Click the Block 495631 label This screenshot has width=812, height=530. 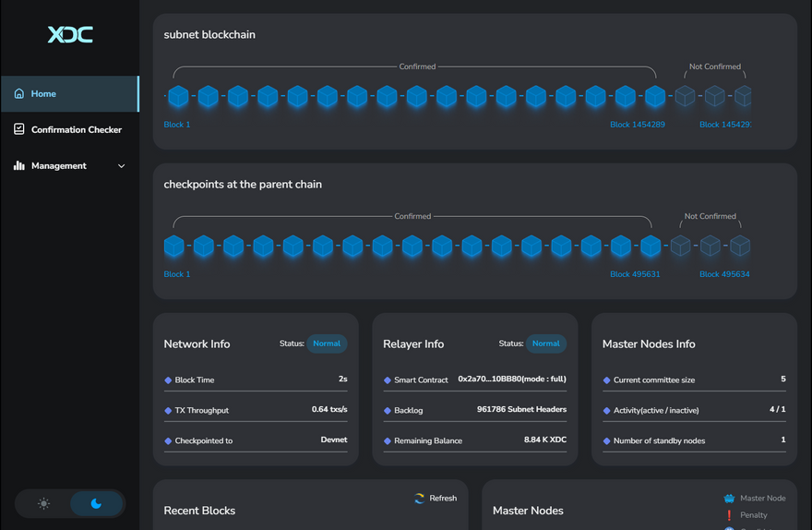(635, 274)
